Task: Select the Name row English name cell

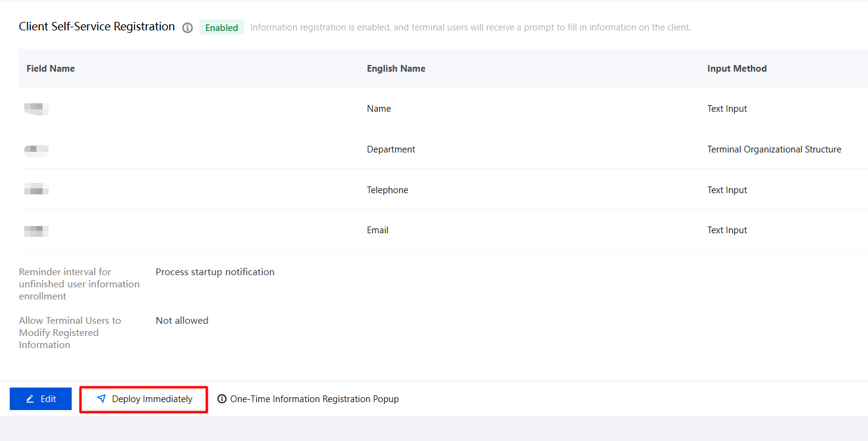Action: pyautogui.click(x=379, y=109)
